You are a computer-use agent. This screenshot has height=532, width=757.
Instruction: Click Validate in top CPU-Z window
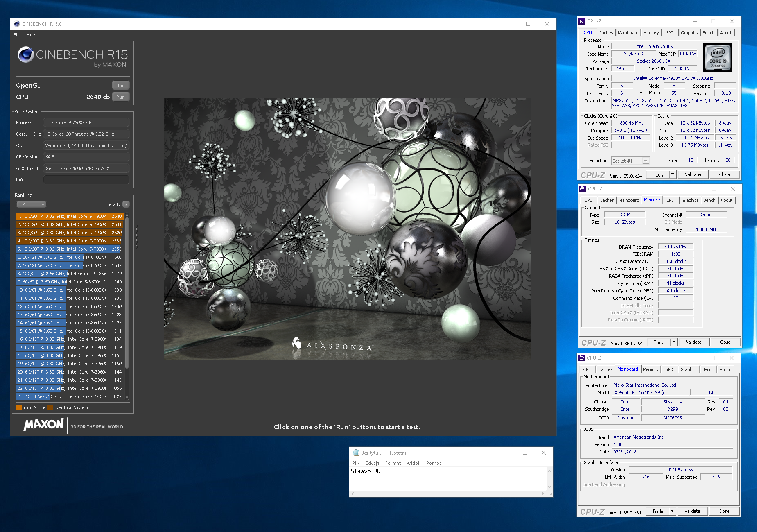pos(693,174)
